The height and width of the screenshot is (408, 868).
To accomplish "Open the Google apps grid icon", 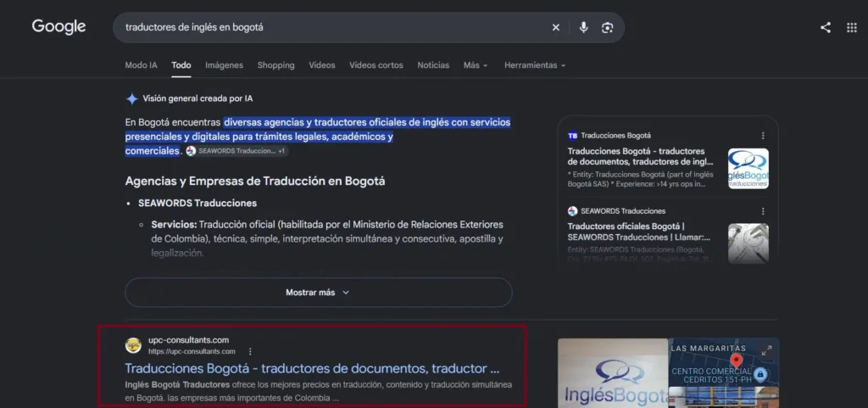I will (852, 28).
